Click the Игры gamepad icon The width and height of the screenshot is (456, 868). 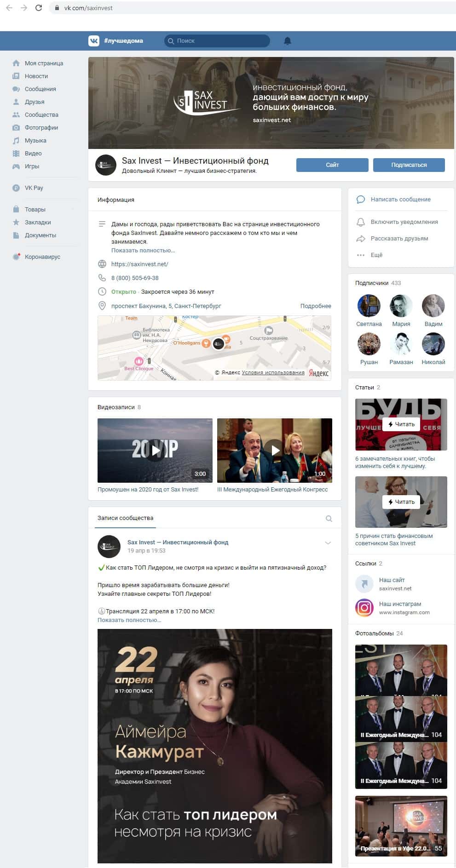coord(16,166)
